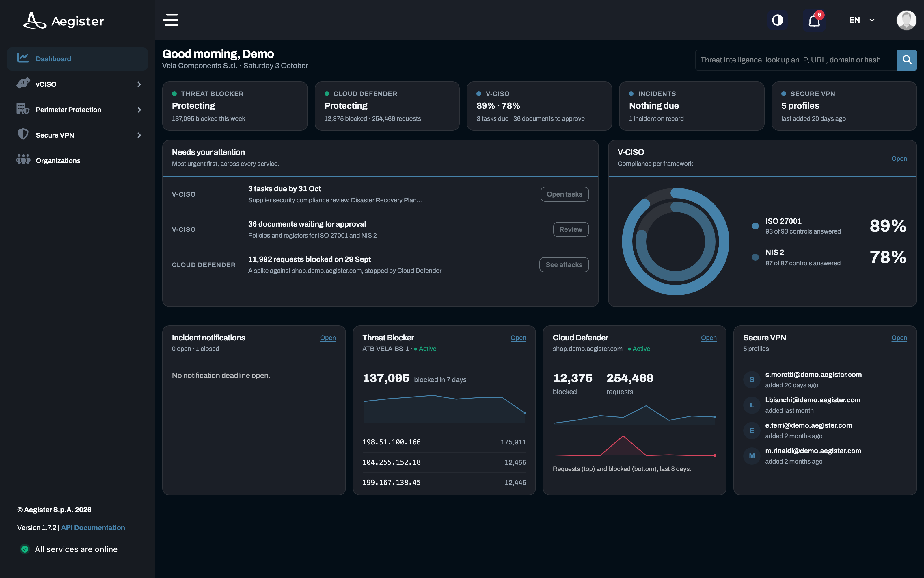Image resolution: width=924 pixels, height=578 pixels.
Task: Open the Secure VPN 5 profiles card
Action: pyautogui.click(x=844, y=106)
